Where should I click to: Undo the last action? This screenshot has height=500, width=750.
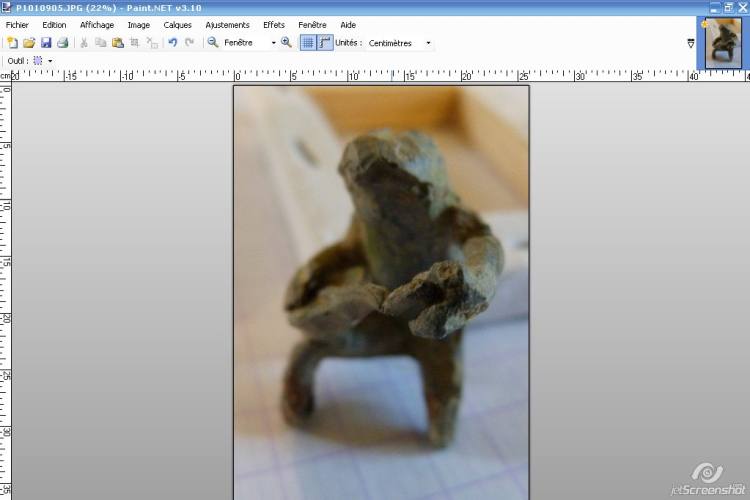pos(172,43)
